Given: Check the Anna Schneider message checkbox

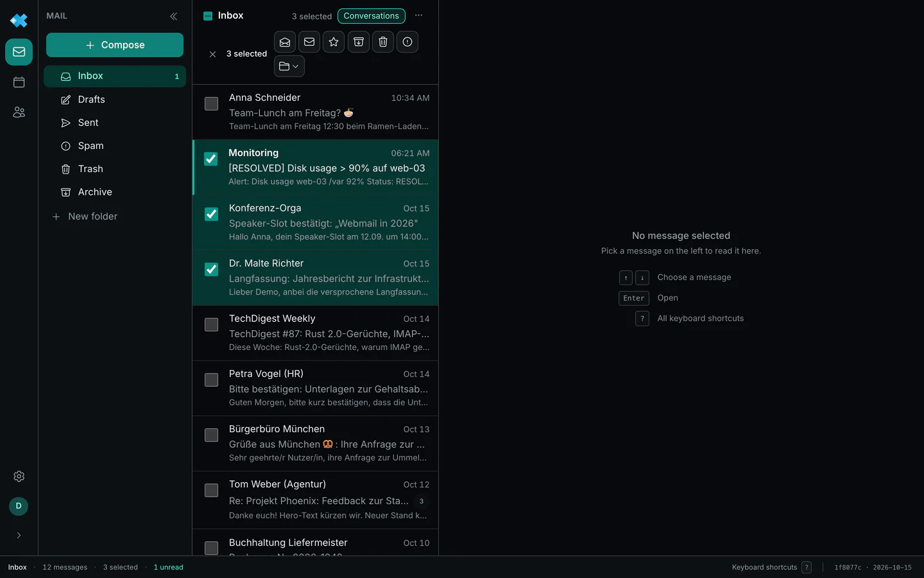Looking at the screenshot, I should click(x=211, y=103).
